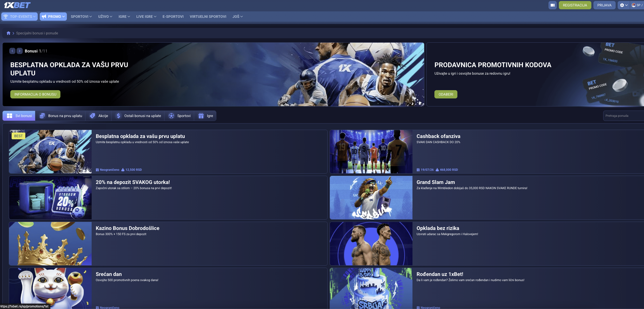Switch to Bonus na prvu uplatu tab
This screenshot has width=644, height=309.
61,116
